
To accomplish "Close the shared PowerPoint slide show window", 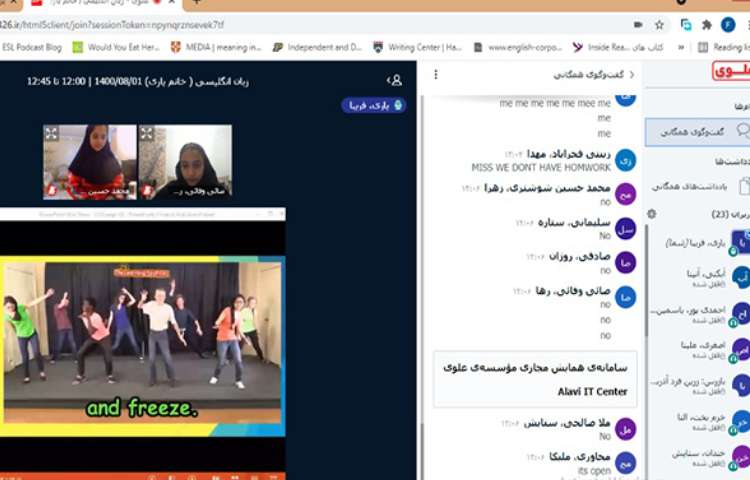I will (282, 214).
